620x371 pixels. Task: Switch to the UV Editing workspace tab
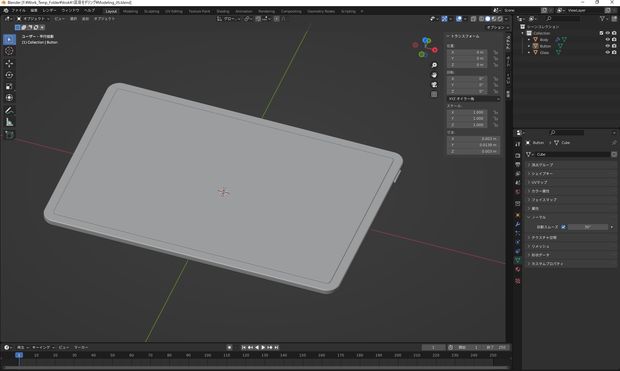coord(174,11)
